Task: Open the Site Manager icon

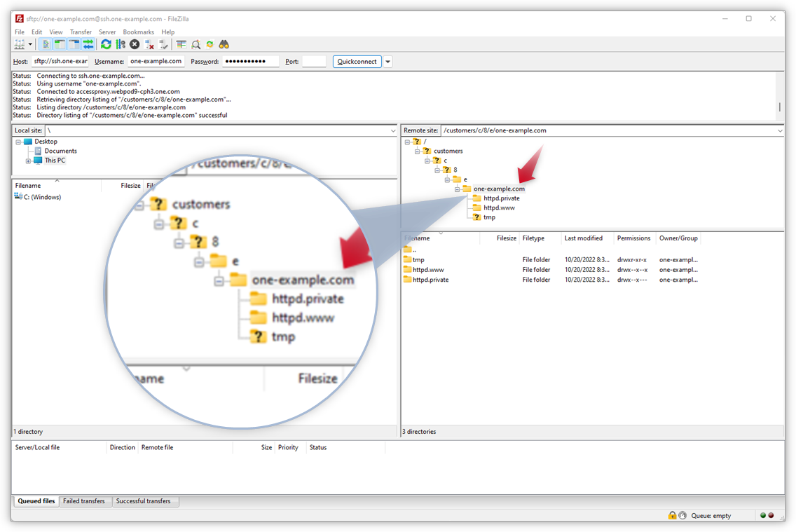Action: click(x=20, y=44)
